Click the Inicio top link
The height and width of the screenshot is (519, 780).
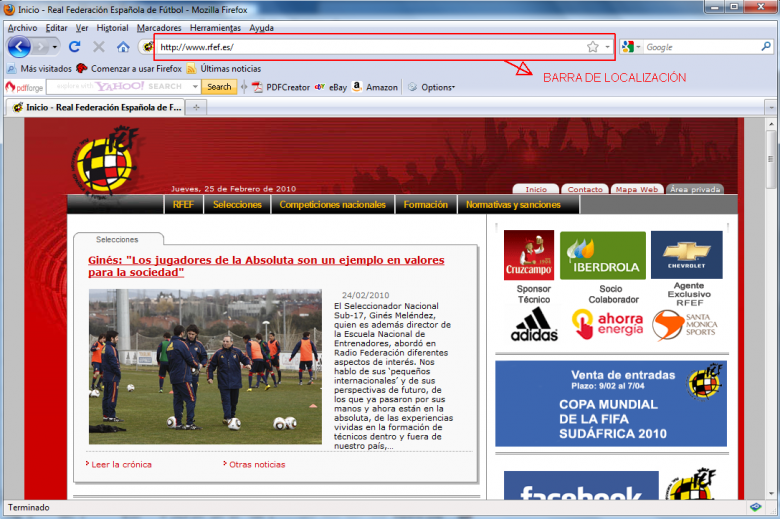pyautogui.click(x=536, y=189)
